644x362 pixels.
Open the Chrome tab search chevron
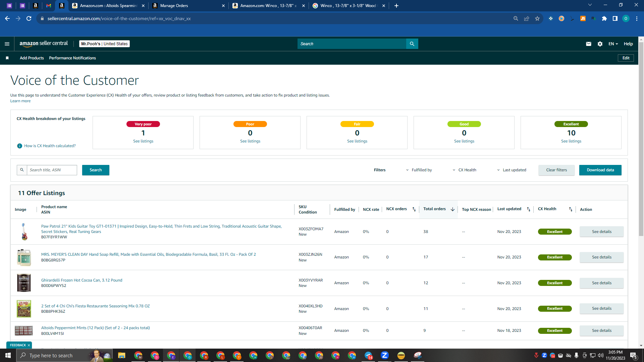590,5
